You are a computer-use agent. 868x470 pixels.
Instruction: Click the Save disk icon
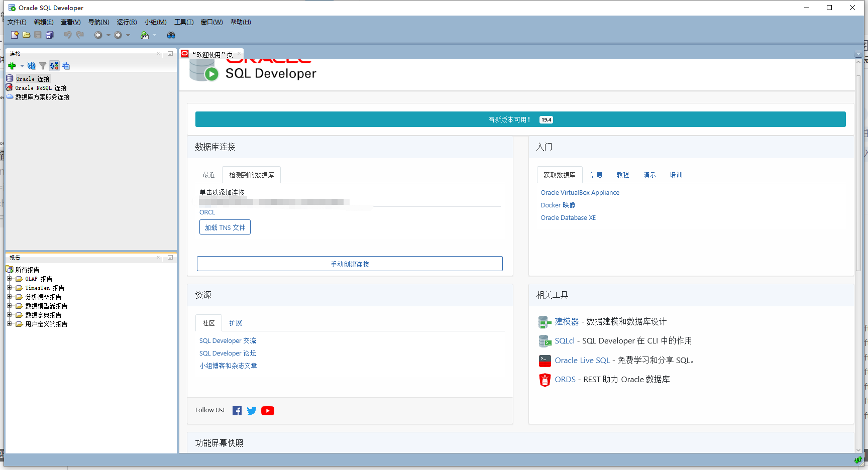tap(38, 35)
